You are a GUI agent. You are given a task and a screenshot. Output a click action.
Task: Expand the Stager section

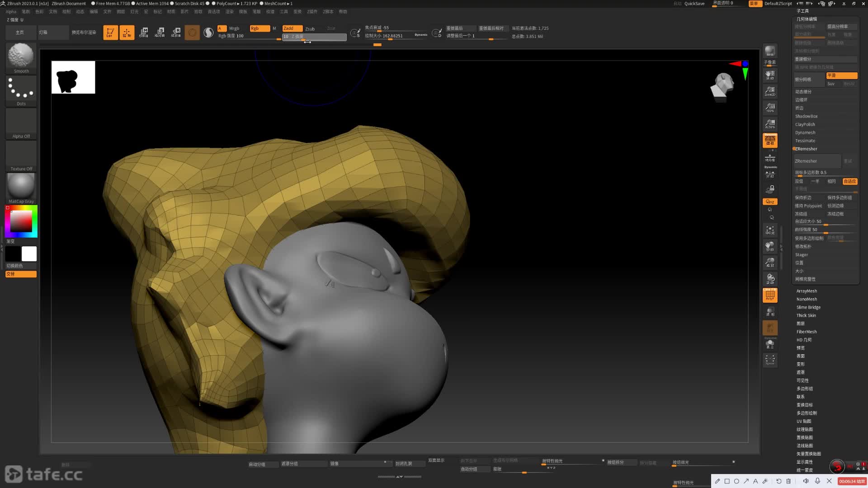tap(802, 255)
